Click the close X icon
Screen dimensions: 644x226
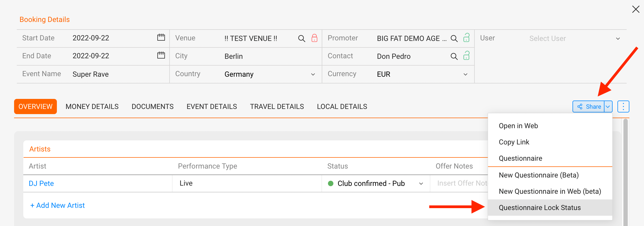pyautogui.click(x=636, y=9)
